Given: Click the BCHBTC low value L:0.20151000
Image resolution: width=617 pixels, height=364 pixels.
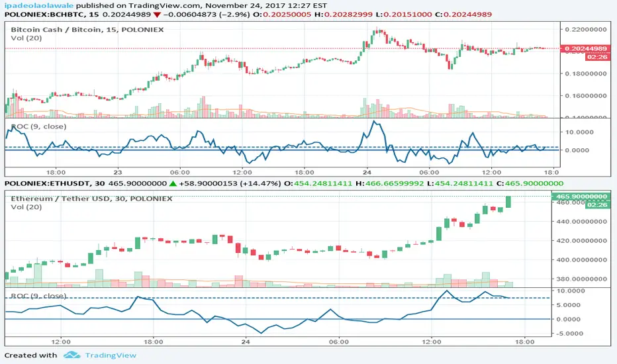Looking at the screenshot, I should [x=404, y=15].
